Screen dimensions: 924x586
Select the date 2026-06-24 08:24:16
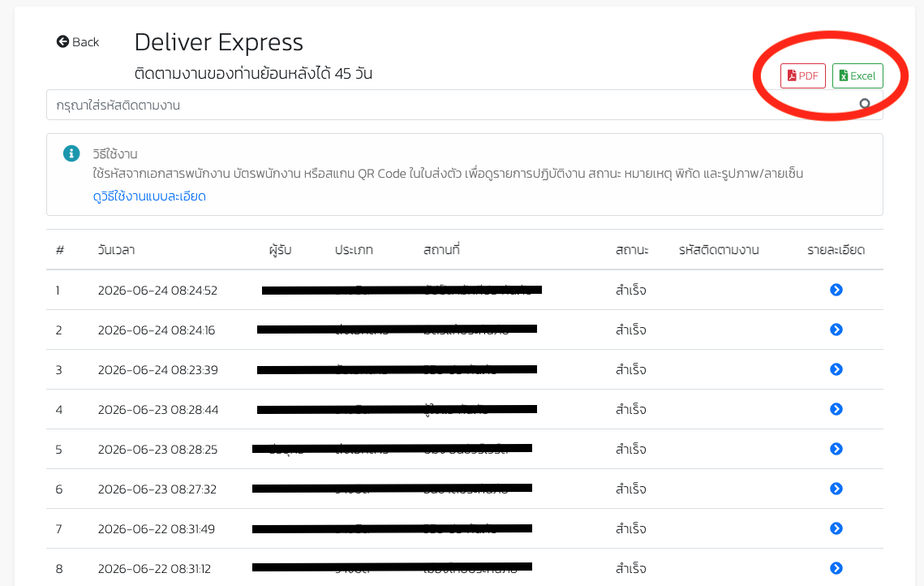pyautogui.click(x=156, y=330)
